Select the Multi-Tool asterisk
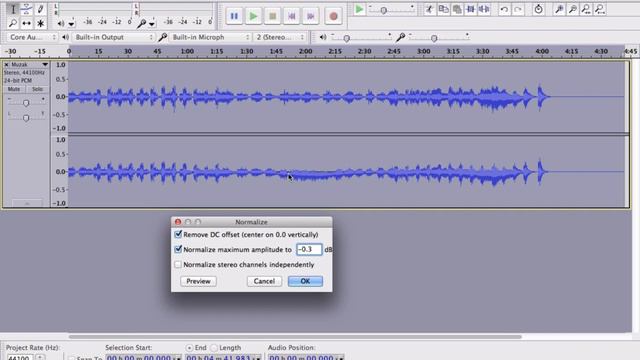Image resolution: width=640 pixels, height=360 pixels. coord(40,23)
